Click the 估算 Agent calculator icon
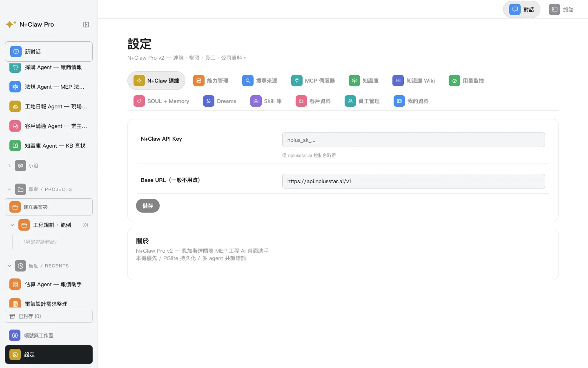 pyautogui.click(x=15, y=284)
